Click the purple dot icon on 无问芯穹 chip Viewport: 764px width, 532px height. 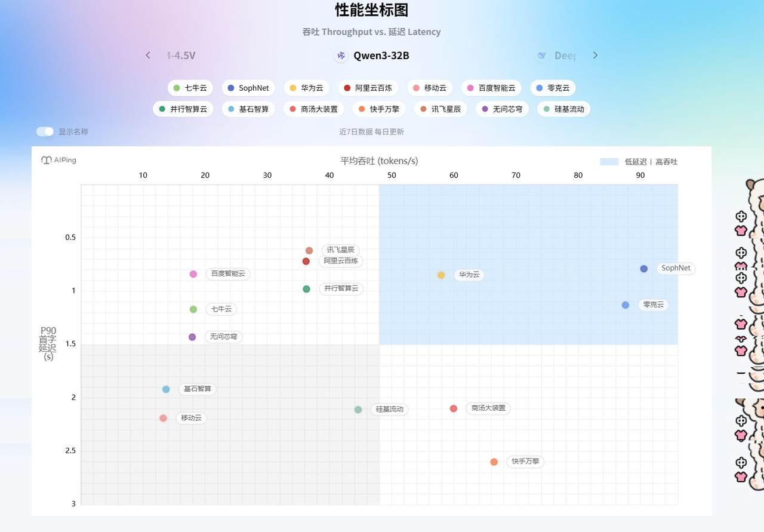tap(483, 109)
